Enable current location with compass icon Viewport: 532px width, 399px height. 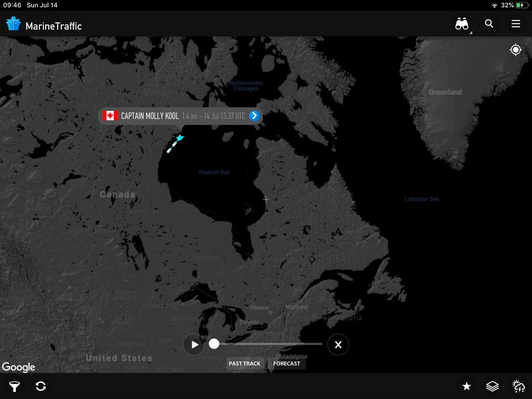pos(516,50)
